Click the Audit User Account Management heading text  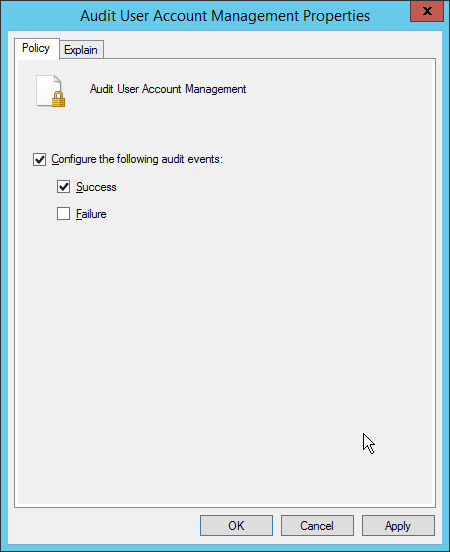pos(168,89)
